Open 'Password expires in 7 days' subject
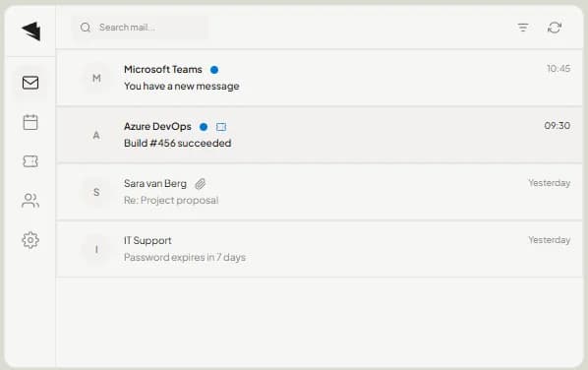Image resolution: width=588 pixels, height=370 pixels. (185, 258)
